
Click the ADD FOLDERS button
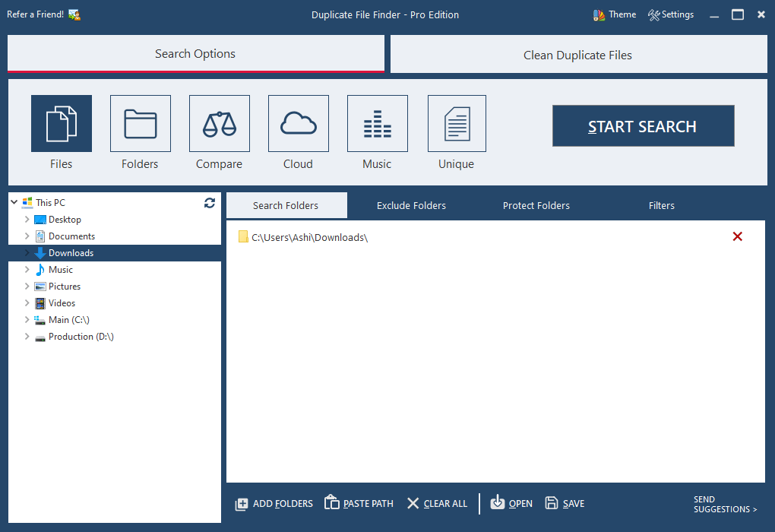tap(274, 503)
